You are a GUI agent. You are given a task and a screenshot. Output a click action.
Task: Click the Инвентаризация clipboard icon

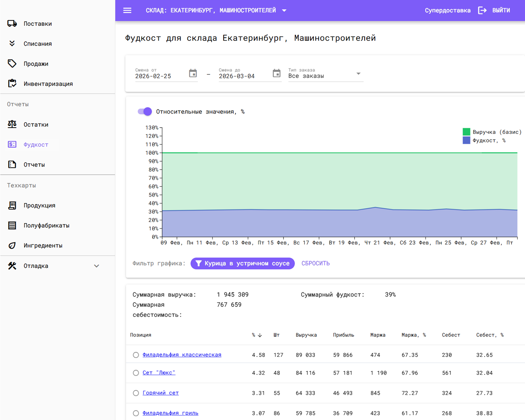(x=12, y=84)
